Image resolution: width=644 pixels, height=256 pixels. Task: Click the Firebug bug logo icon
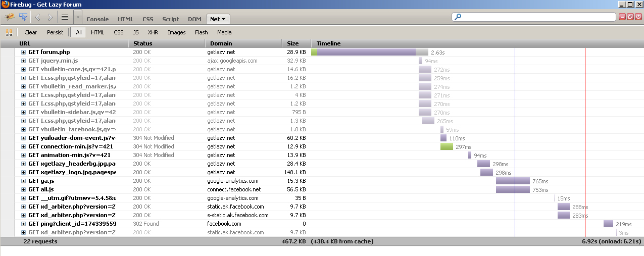10,17
